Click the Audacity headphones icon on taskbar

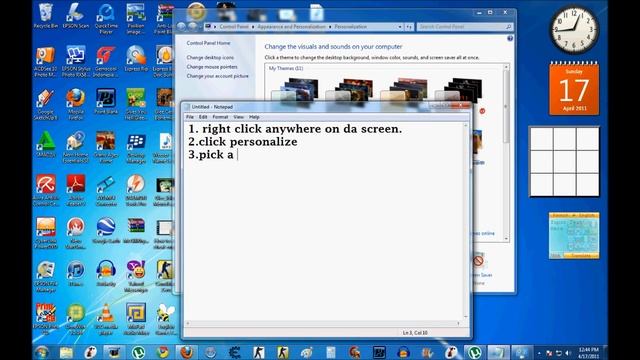click(x=403, y=352)
